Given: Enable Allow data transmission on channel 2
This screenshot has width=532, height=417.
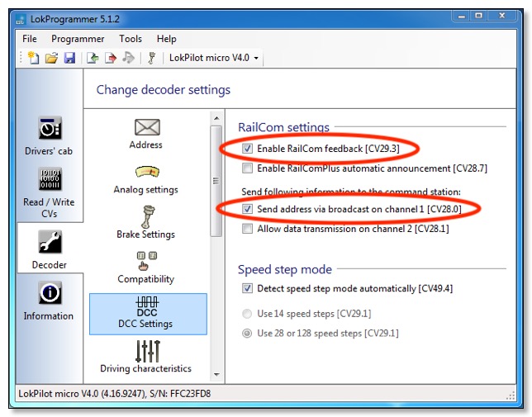Looking at the screenshot, I should coord(247,229).
